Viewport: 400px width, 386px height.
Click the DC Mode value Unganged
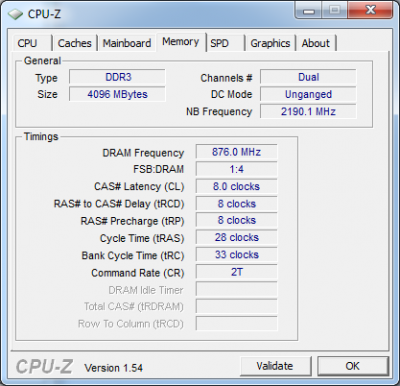[308, 94]
